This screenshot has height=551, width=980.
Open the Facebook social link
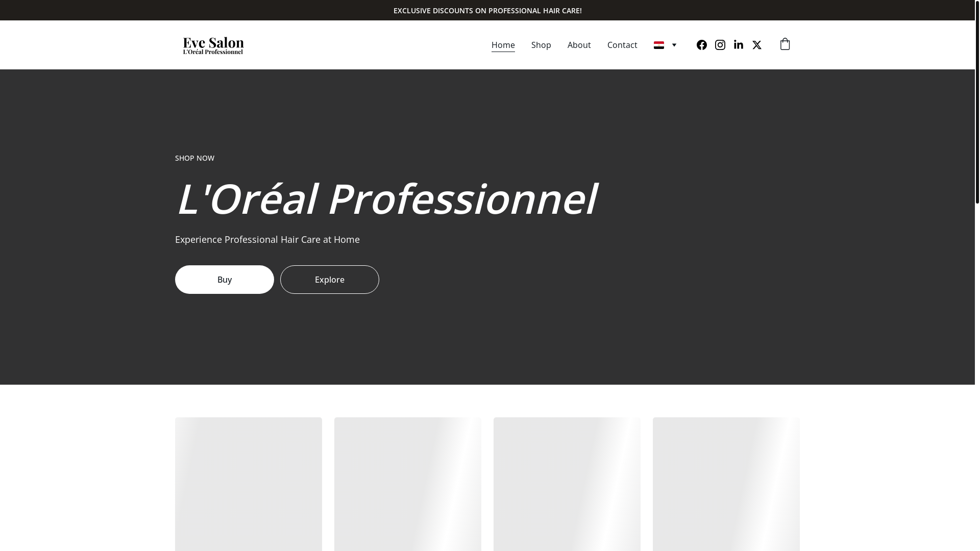click(x=702, y=45)
